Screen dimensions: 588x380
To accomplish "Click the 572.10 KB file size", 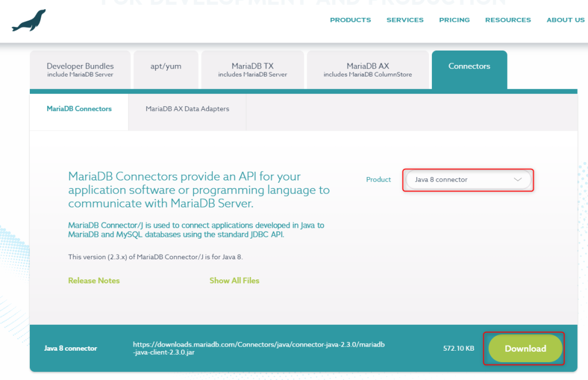I will pos(458,348).
